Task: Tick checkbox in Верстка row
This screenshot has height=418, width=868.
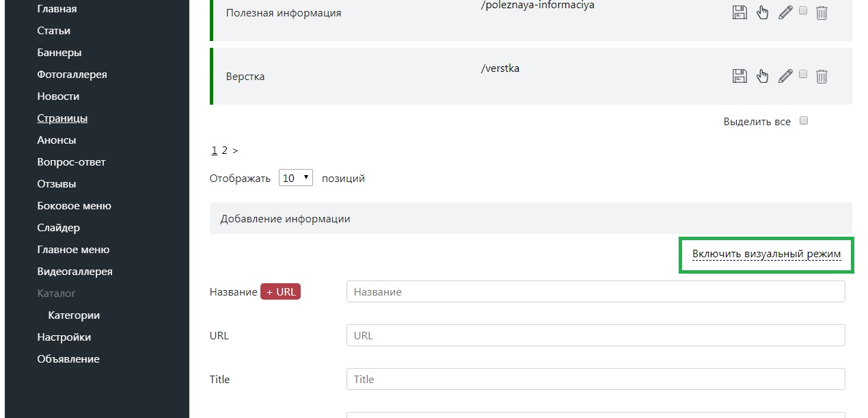Action: [x=803, y=74]
